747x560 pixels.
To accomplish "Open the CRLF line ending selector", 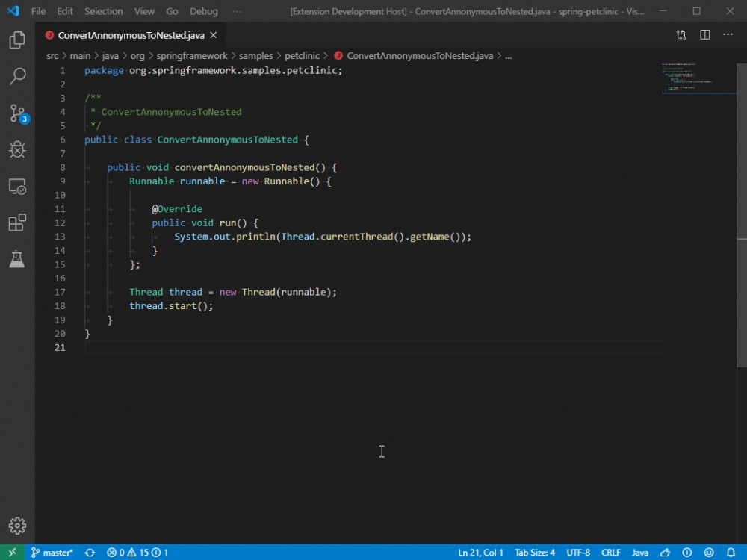I will tap(611, 552).
